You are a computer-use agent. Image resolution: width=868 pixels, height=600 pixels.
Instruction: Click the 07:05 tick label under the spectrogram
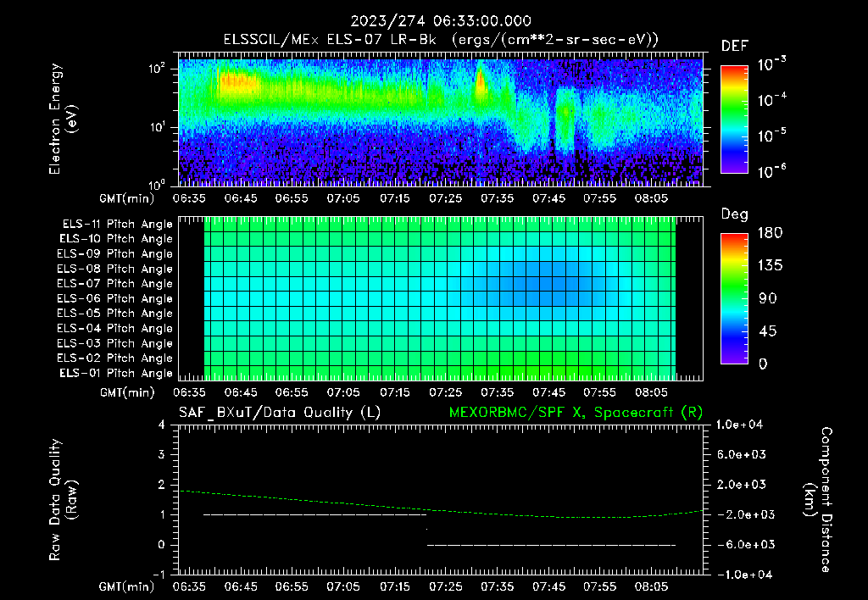click(343, 198)
